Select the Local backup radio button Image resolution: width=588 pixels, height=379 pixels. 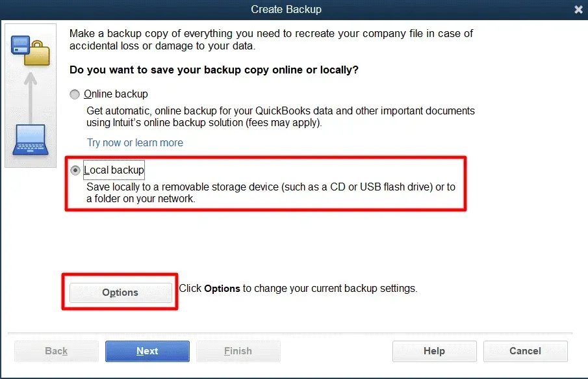click(75, 170)
